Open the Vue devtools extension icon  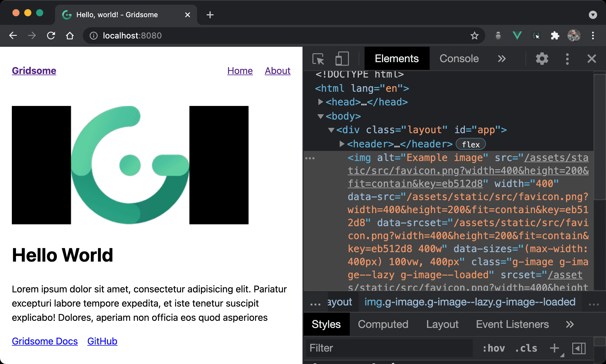[x=517, y=36]
